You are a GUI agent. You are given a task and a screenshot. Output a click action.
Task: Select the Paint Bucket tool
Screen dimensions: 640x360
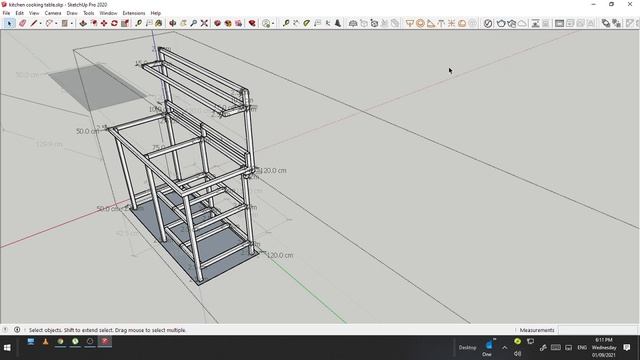pos(158,23)
